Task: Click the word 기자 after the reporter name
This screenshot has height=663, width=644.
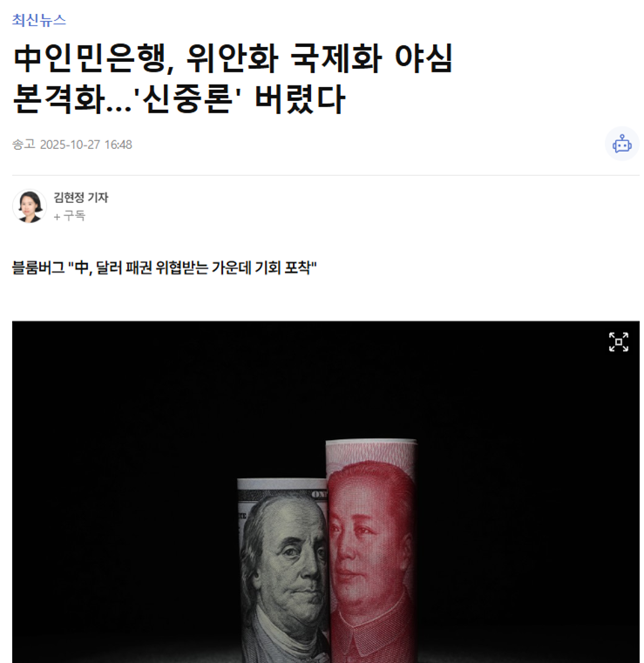Action: coord(98,198)
